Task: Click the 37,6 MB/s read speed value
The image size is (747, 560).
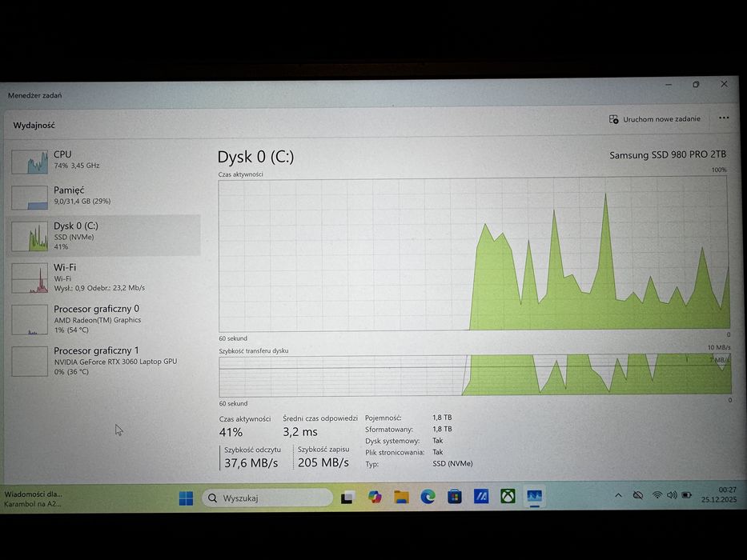Action: coord(251,463)
